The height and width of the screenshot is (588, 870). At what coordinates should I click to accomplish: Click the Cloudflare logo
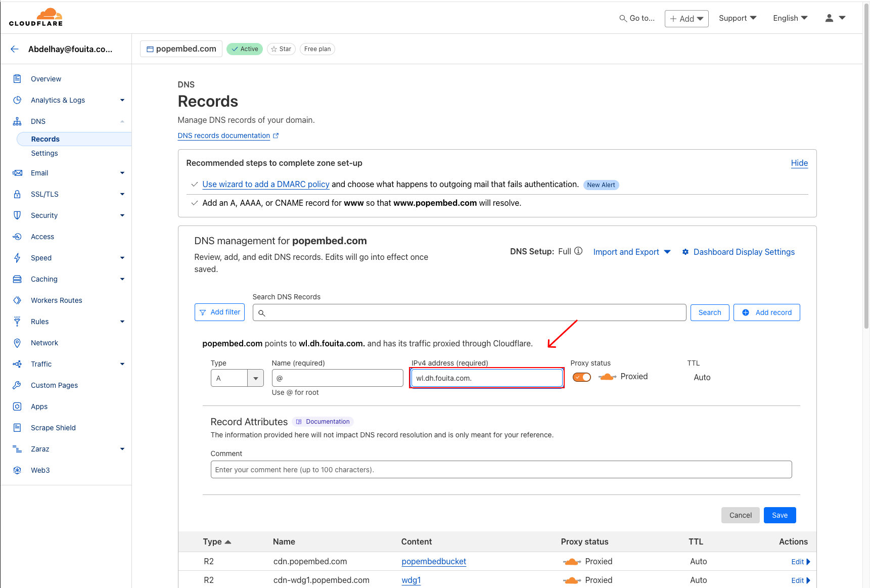pyautogui.click(x=36, y=17)
